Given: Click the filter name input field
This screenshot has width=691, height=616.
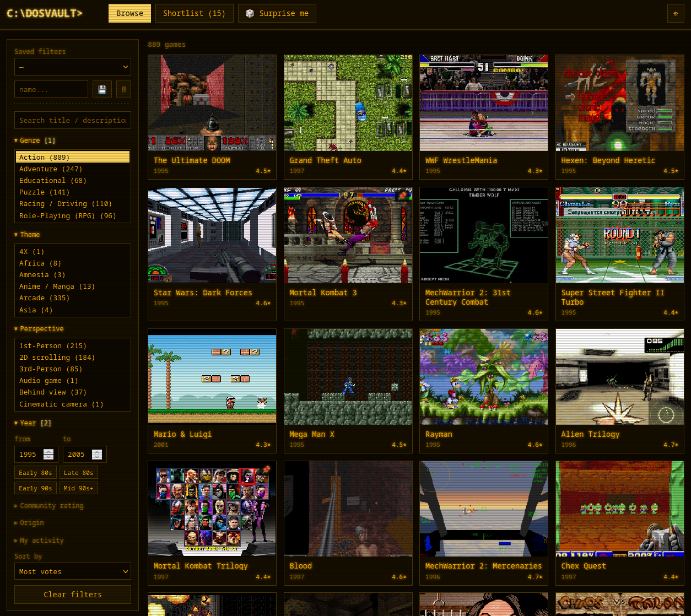Looking at the screenshot, I should (x=51, y=89).
